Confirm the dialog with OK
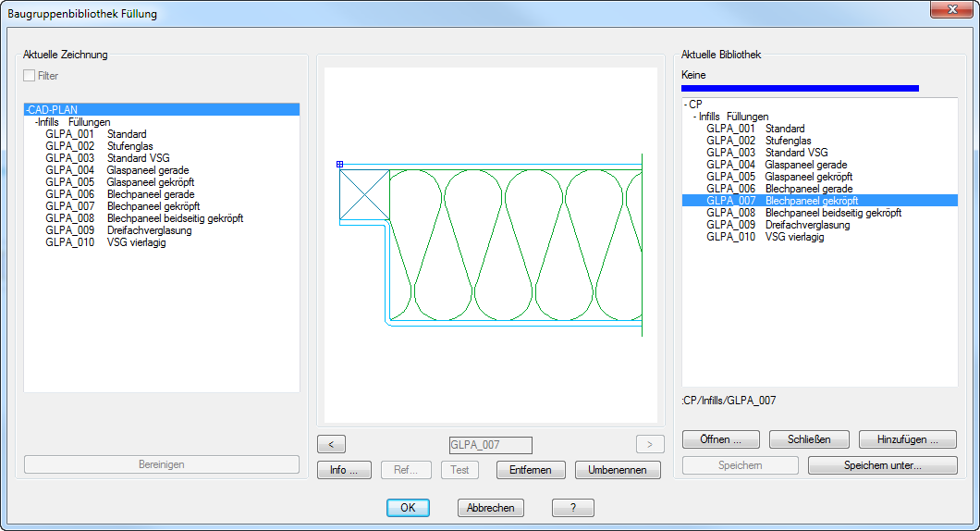Viewport: 980px width, 531px height. tap(408, 508)
